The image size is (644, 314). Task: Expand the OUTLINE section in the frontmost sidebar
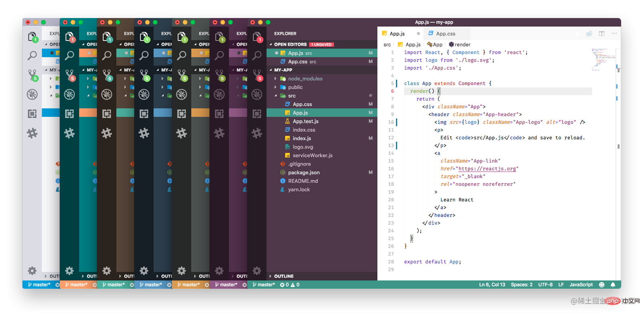coord(284,276)
